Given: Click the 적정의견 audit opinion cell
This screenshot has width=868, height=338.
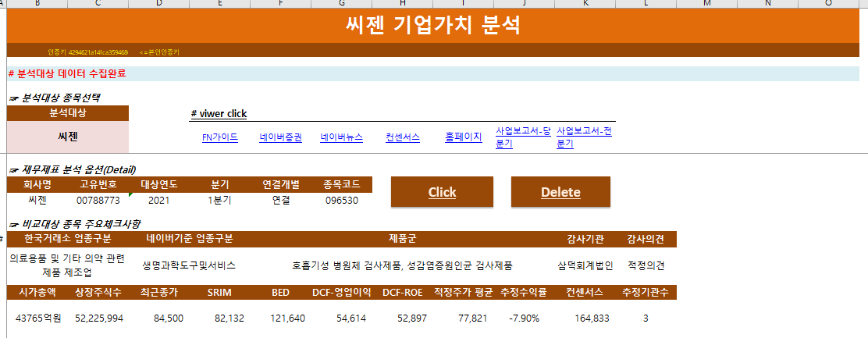Looking at the screenshot, I should pyautogui.click(x=646, y=265).
